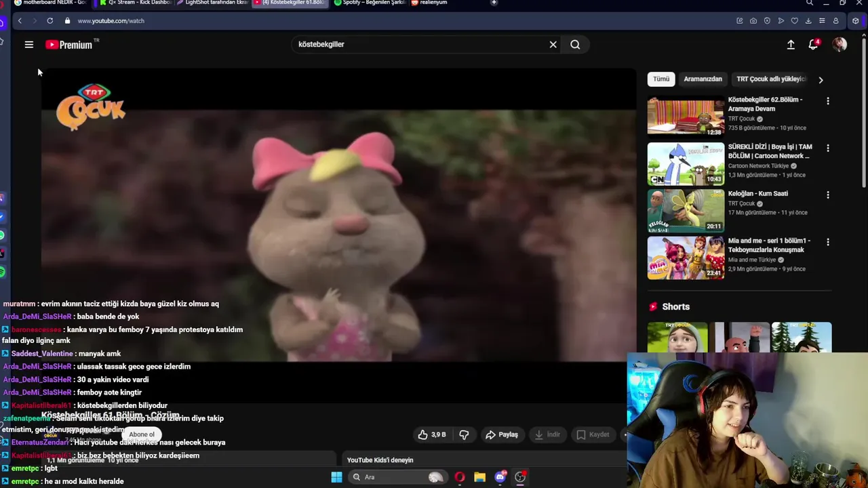Click the Abone ol subscribe button

click(142, 434)
